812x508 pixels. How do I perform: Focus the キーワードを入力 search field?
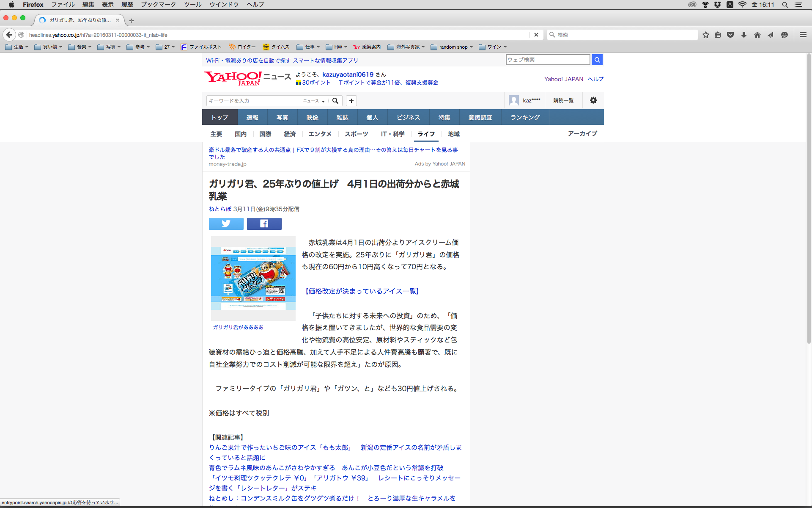point(254,101)
